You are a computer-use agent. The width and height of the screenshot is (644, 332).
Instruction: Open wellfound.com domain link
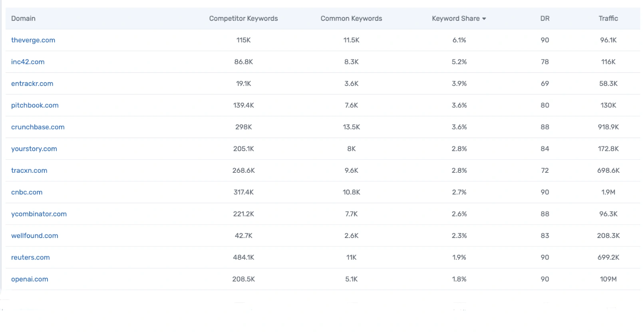click(34, 236)
